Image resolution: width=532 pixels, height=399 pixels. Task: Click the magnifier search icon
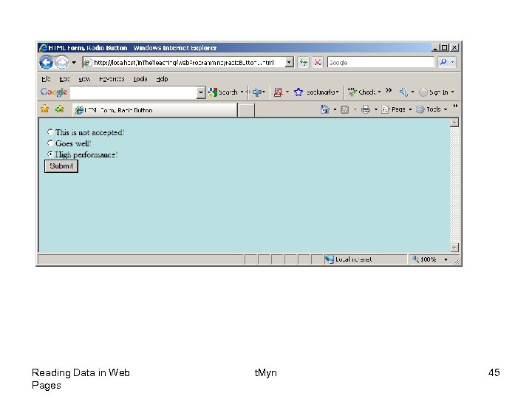(x=443, y=62)
